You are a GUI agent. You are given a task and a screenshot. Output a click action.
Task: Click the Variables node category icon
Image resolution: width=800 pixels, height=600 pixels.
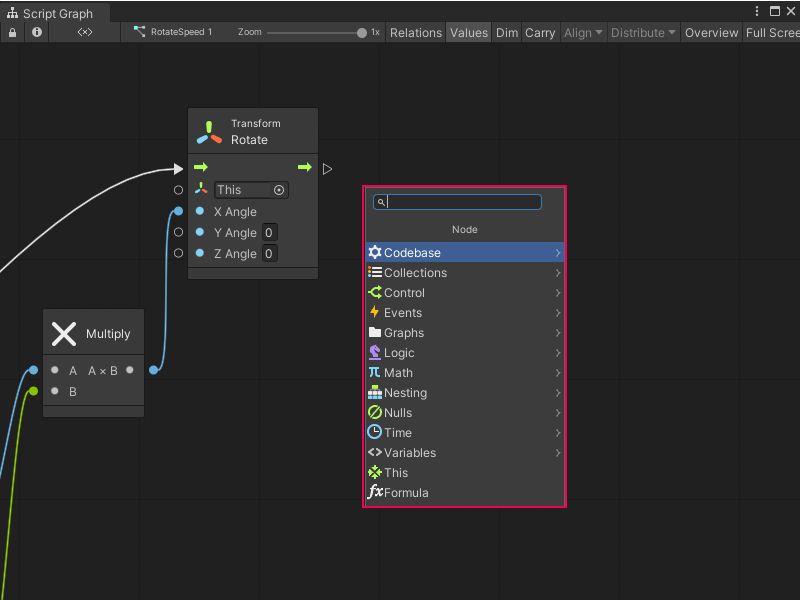[x=375, y=453]
